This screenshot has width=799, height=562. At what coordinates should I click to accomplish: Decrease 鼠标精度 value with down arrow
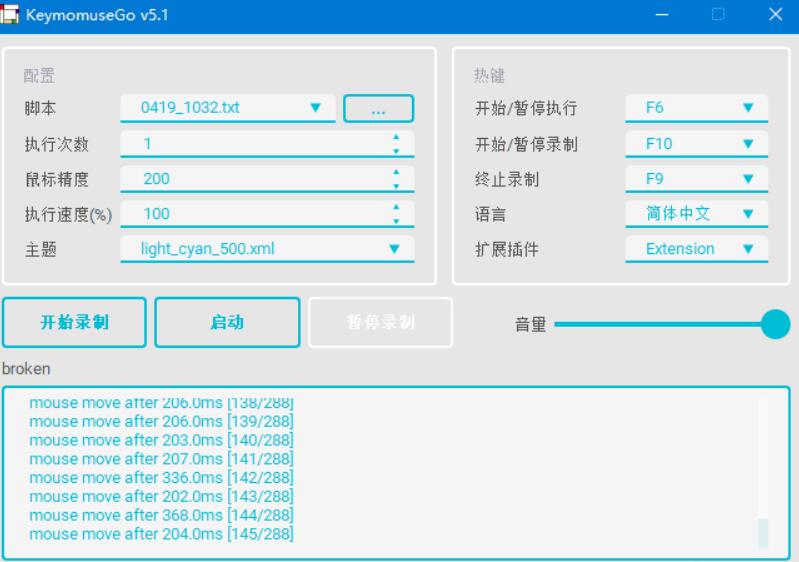[396, 186]
